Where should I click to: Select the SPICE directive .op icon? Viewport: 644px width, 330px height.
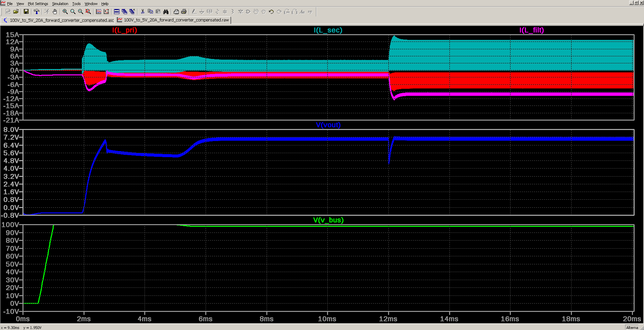pyautogui.click(x=310, y=12)
